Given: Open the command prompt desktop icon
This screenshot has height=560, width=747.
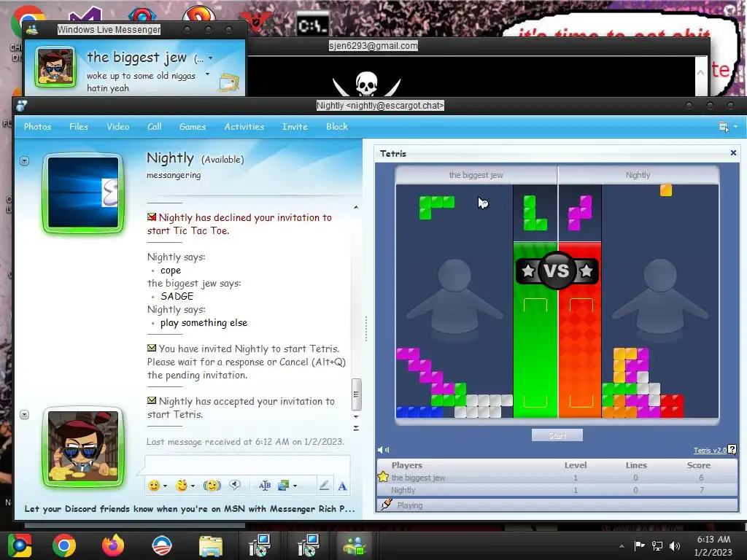Looking at the screenshot, I should (312, 24).
